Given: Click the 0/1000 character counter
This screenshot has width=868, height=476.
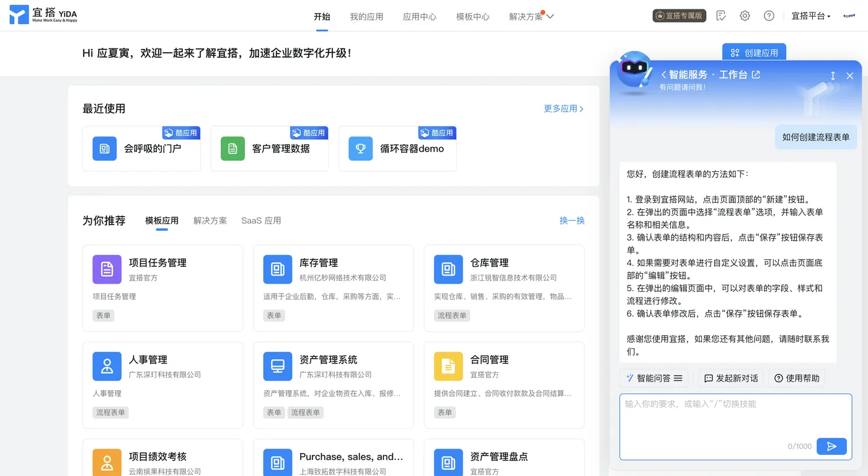Looking at the screenshot, I should (800, 446).
